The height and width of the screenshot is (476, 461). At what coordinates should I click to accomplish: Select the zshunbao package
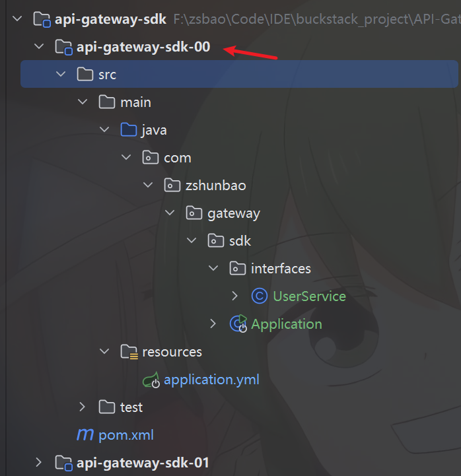point(215,186)
